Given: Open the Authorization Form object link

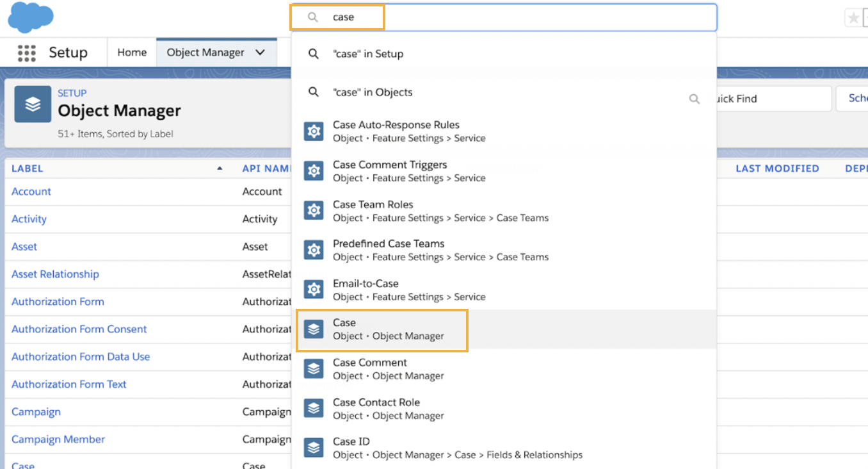Looking at the screenshot, I should [x=58, y=302].
